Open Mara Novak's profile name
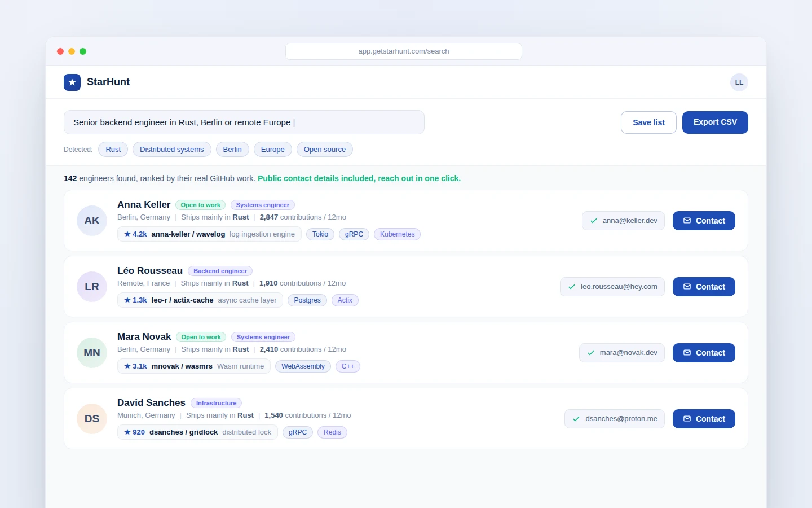812x508 pixels. click(144, 337)
